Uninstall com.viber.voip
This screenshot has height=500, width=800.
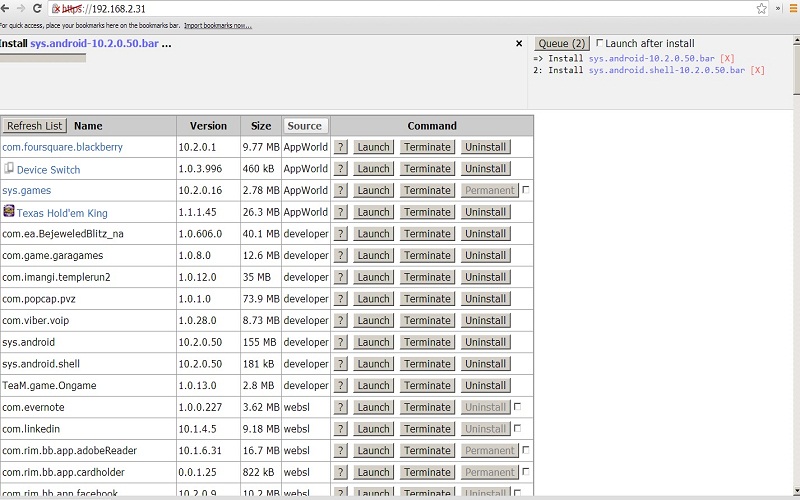(485, 320)
